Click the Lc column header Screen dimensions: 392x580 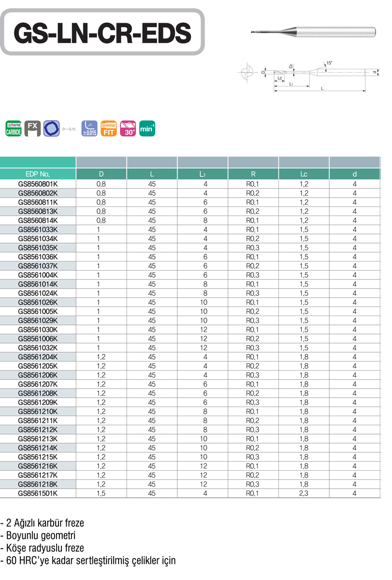click(304, 174)
